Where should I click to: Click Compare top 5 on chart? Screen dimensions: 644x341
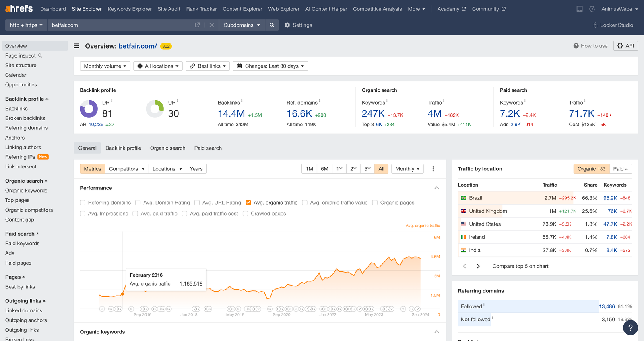coord(520,266)
